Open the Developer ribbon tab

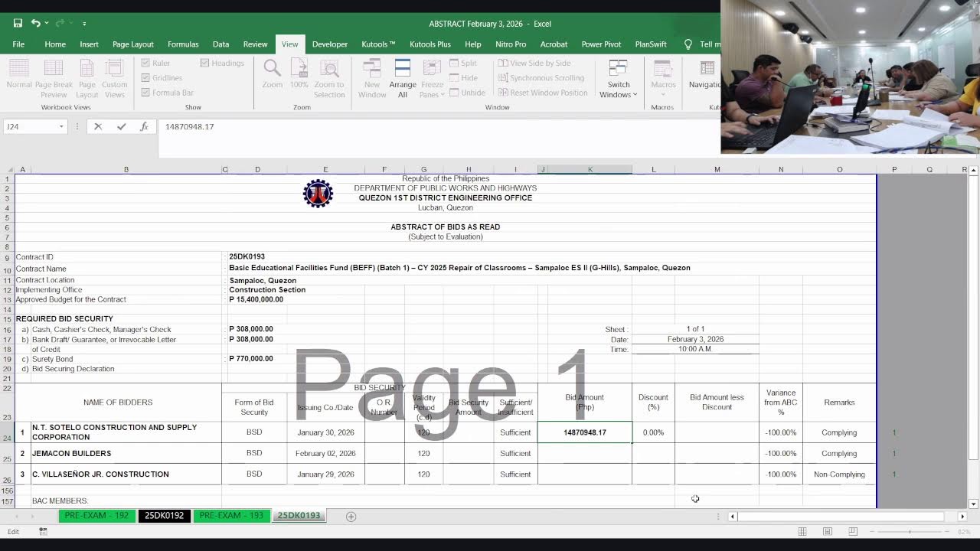330,44
